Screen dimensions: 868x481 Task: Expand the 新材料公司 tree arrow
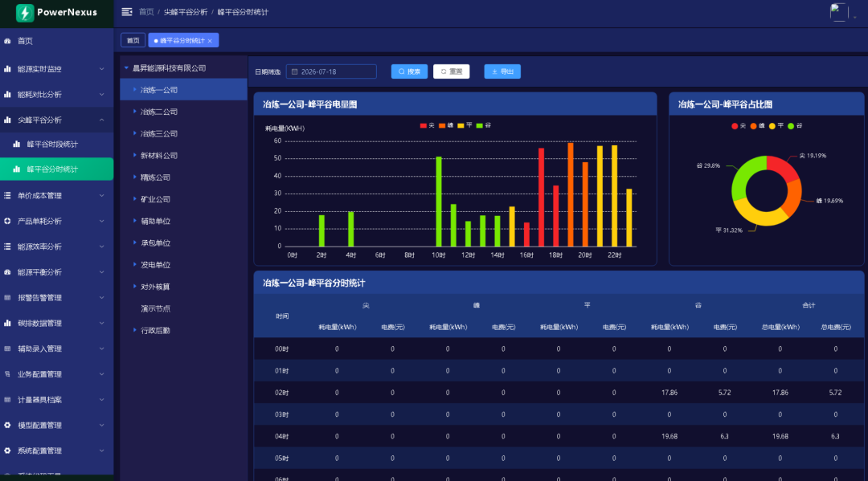134,155
